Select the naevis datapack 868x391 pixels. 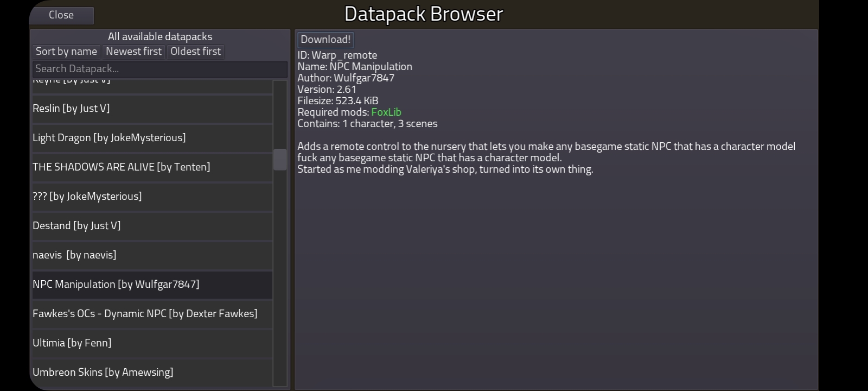pos(152,255)
